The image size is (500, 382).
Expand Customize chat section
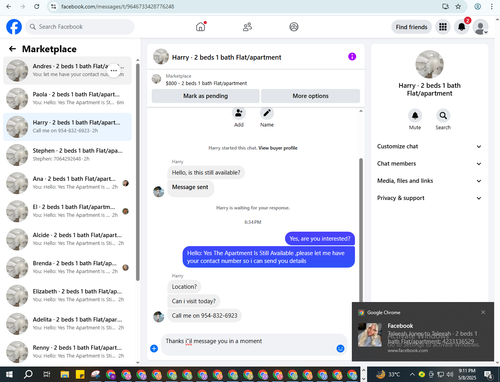coord(429,146)
